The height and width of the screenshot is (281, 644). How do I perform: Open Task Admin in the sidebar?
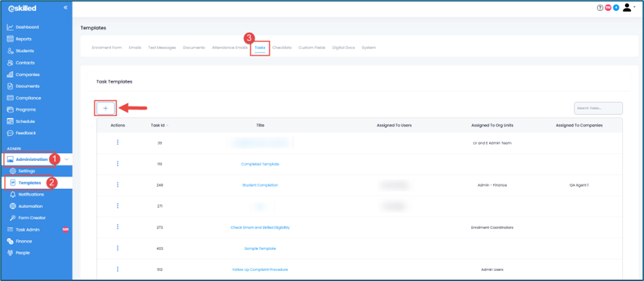29,229
